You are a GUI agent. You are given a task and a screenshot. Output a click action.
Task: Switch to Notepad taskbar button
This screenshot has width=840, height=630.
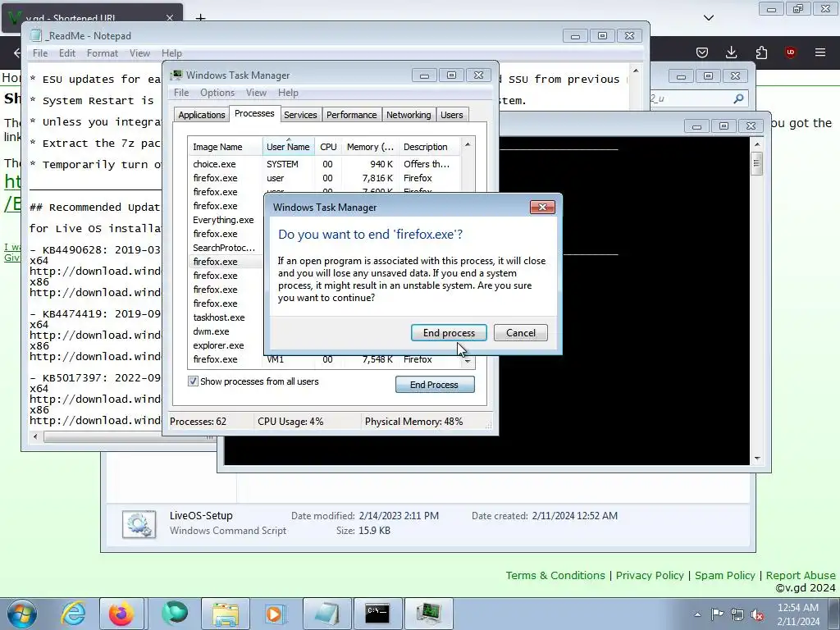(326, 614)
